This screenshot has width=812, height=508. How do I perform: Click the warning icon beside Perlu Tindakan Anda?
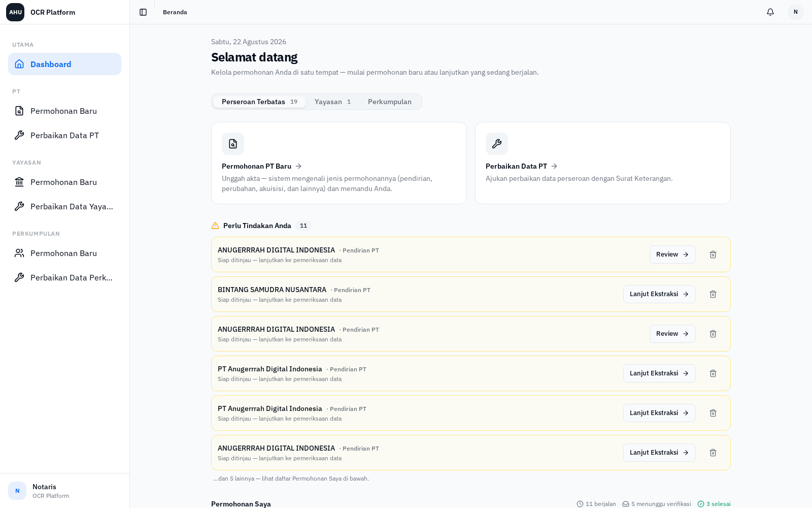pyautogui.click(x=215, y=226)
